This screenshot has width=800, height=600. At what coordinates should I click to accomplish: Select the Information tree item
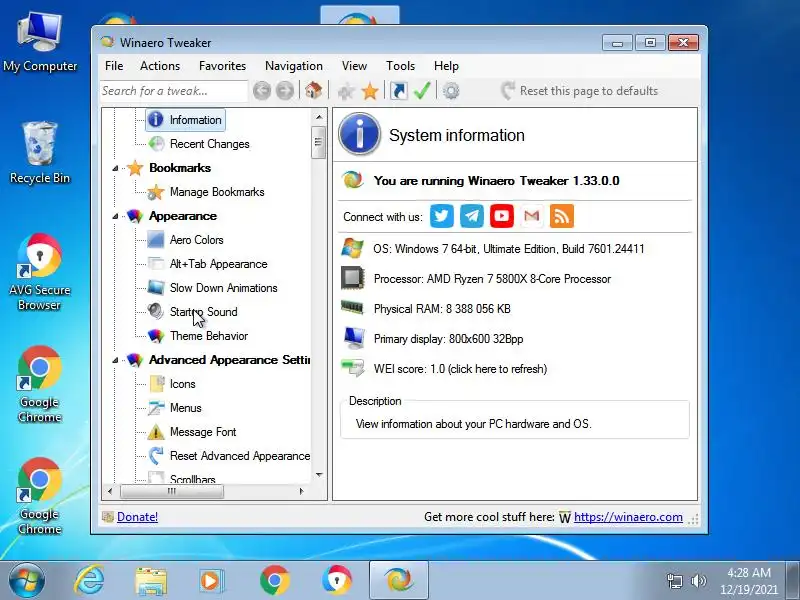[x=186, y=120]
